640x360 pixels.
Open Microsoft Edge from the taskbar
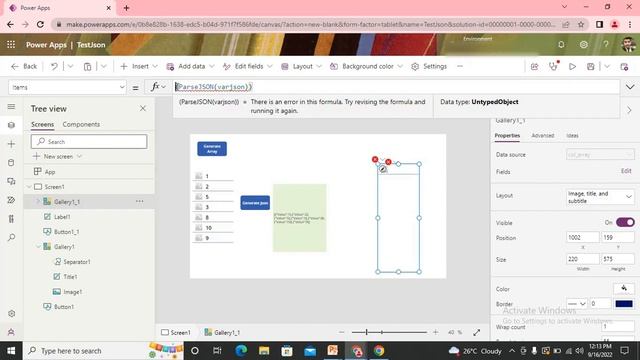click(241, 351)
